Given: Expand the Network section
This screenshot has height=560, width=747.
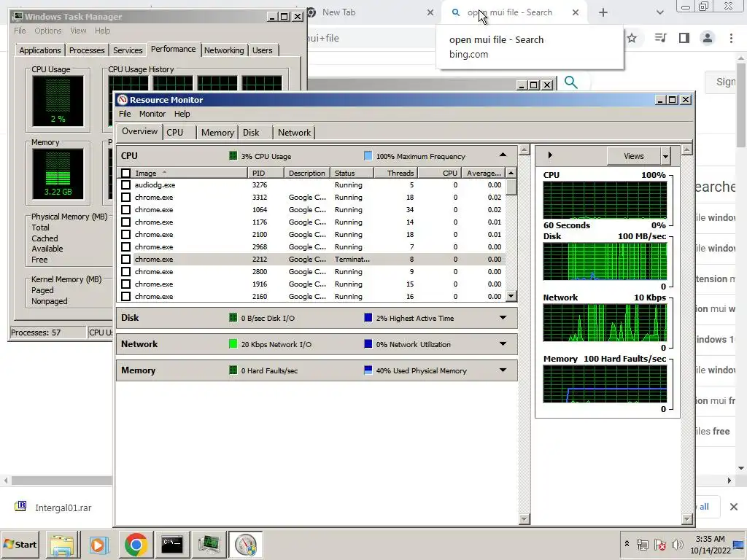Looking at the screenshot, I should (503, 344).
